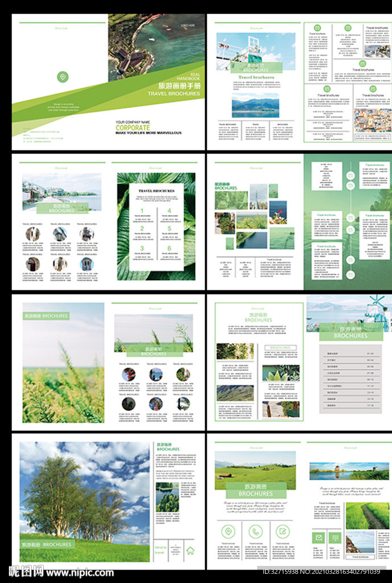Select the aerial coastal resort photo on the cover
The height and width of the screenshot is (583, 392).
[x=156, y=48]
